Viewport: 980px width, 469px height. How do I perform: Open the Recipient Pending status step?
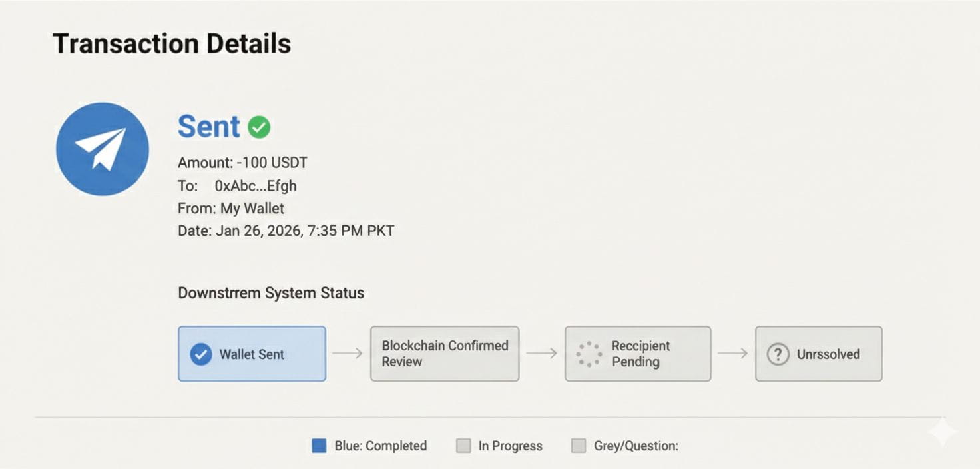637,354
